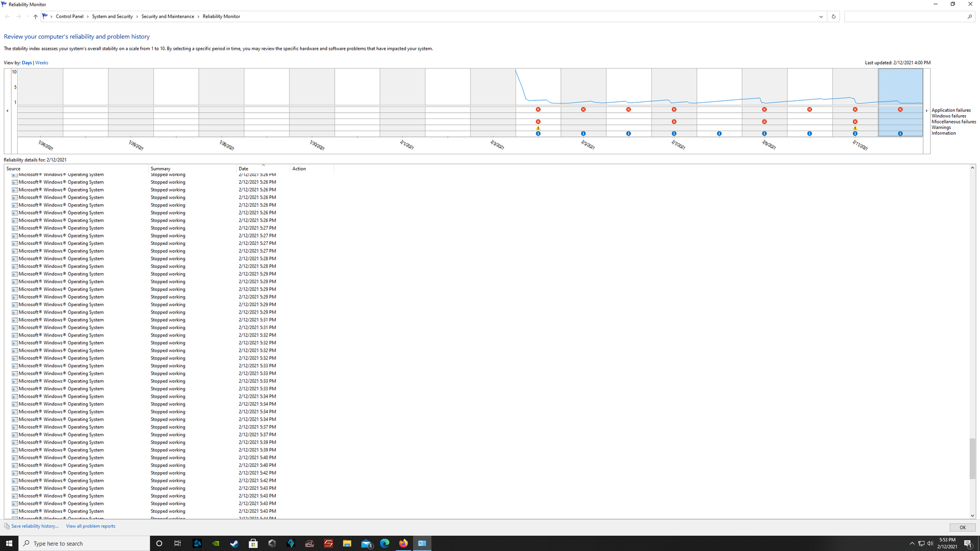
Task: Sort list by Action column header
Action: pos(312,168)
